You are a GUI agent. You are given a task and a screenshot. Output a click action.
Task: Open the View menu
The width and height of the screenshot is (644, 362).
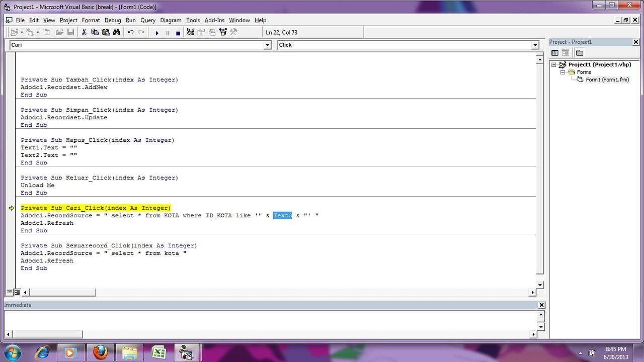point(49,20)
